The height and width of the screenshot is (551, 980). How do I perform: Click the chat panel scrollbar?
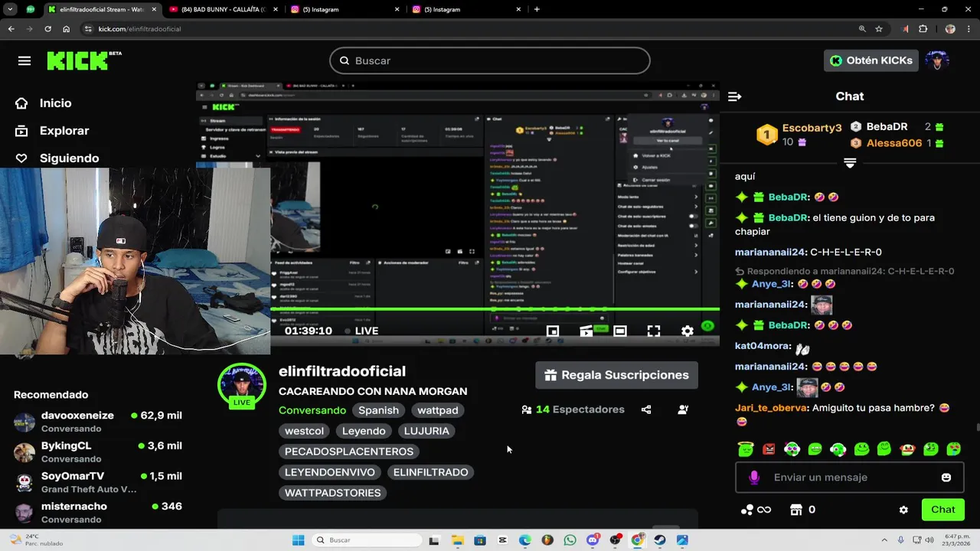coord(976,428)
